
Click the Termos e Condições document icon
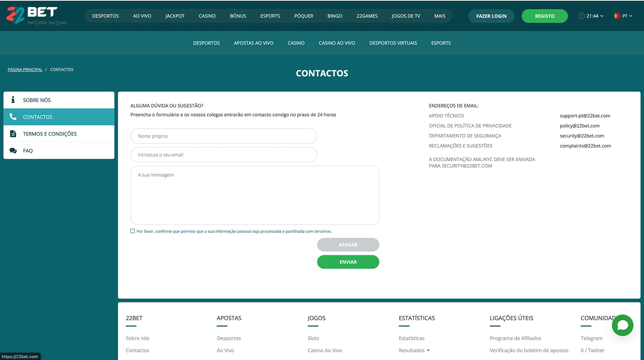click(13, 134)
